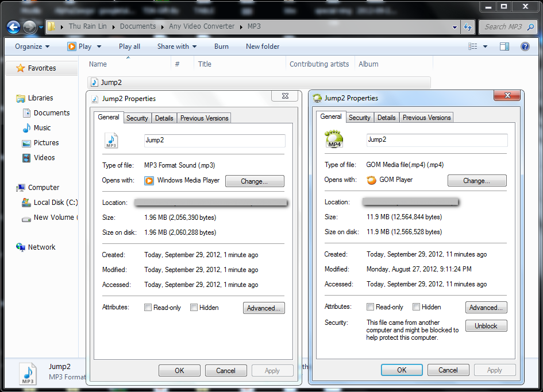
Task: Click Advanced in MP4 properties window
Action: tap(486, 307)
